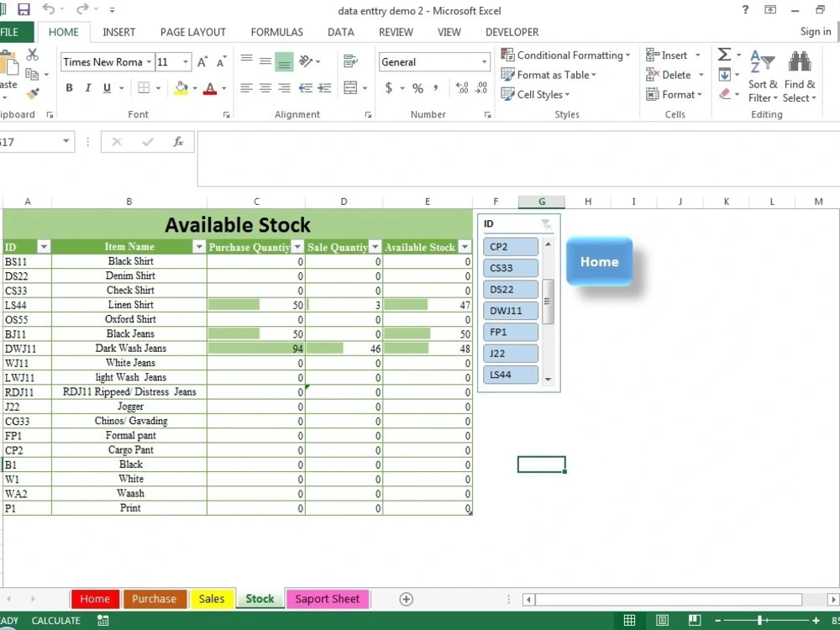Click the Cut scissors icon
Image resolution: width=840 pixels, height=630 pixels.
32,54
